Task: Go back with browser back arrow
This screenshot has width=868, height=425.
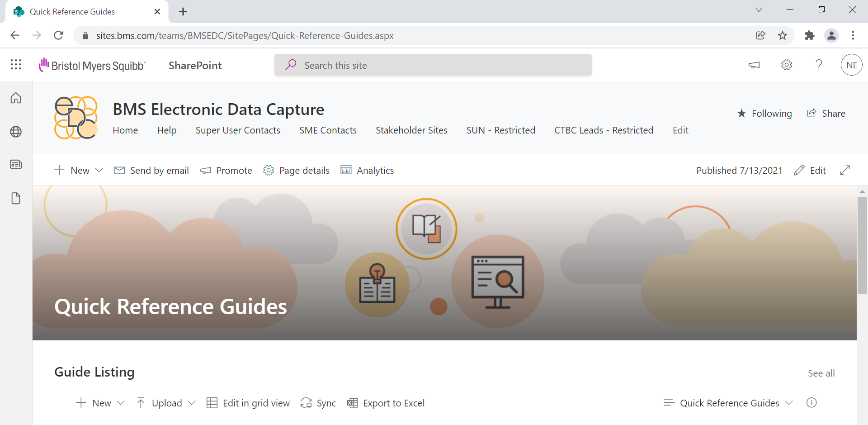Action: [15, 35]
